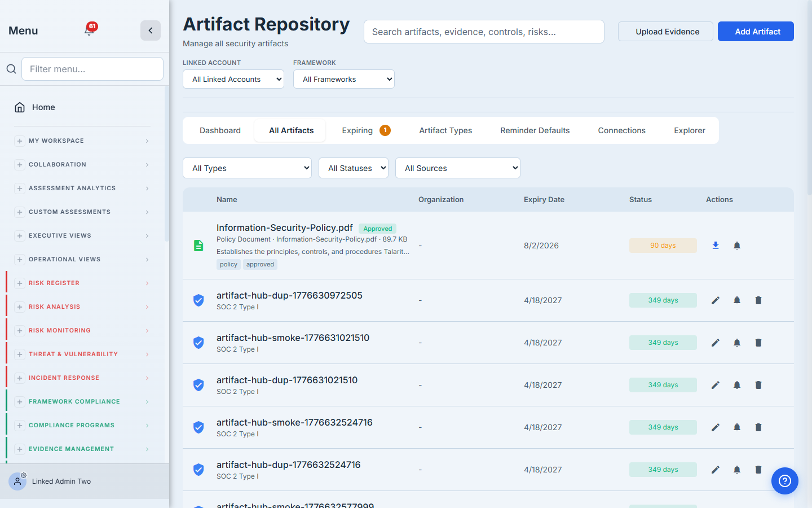Switch to the Dashboard tab

click(x=220, y=130)
